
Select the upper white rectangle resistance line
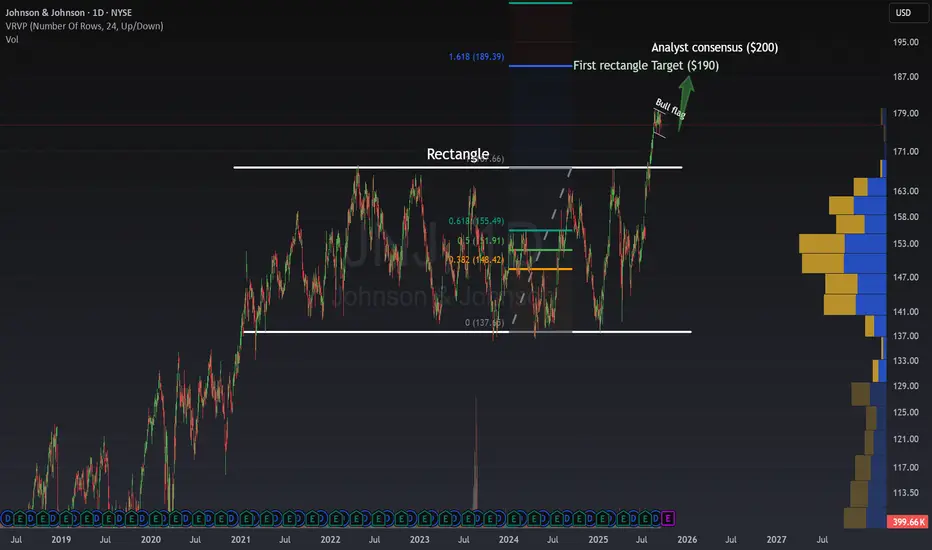point(458,168)
